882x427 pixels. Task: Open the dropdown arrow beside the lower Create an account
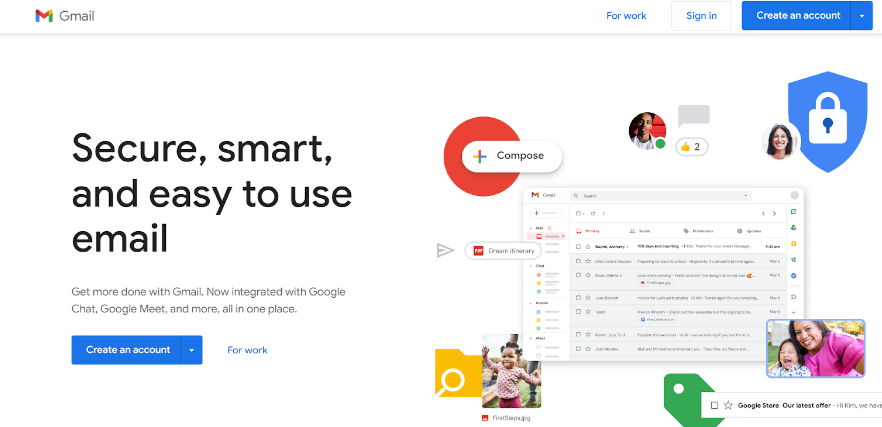tap(191, 350)
